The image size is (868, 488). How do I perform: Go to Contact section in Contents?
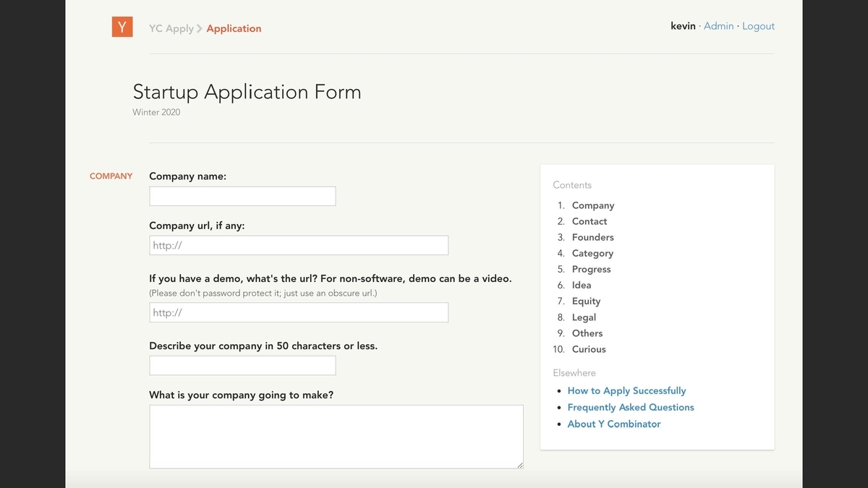[590, 221]
